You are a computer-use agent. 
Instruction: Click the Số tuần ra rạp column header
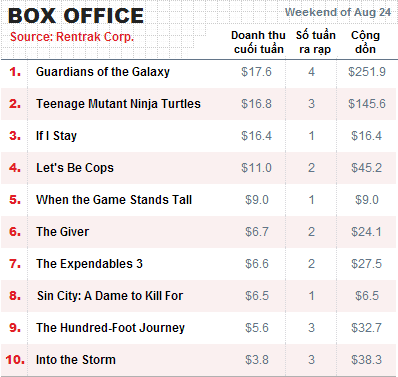[315, 42]
